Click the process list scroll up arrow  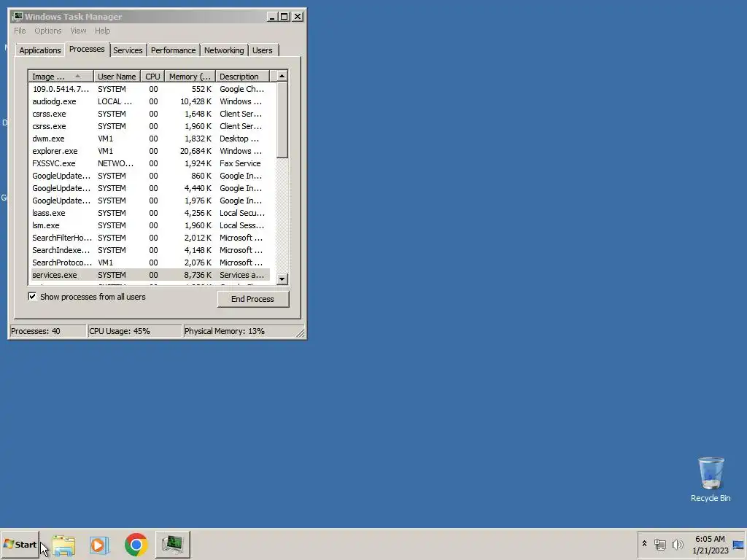pyautogui.click(x=282, y=76)
